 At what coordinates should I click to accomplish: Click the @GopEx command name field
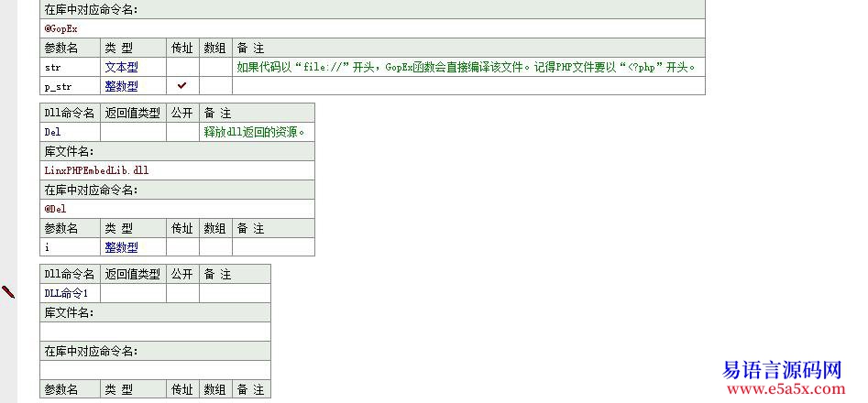61,28
